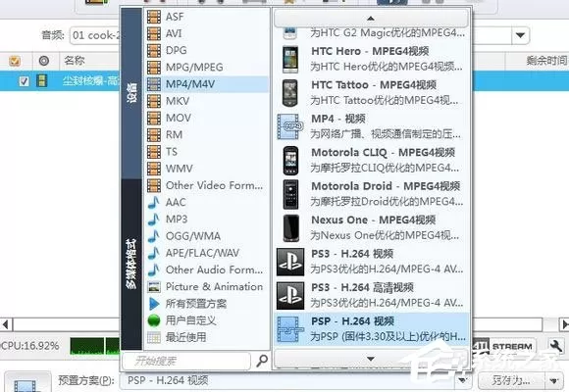Image resolution: width=569 pixels, height=392 pixels.
Task: Click the green 用户自定义 ball icon
Action: pyautogui.click(x=154, y=320)
